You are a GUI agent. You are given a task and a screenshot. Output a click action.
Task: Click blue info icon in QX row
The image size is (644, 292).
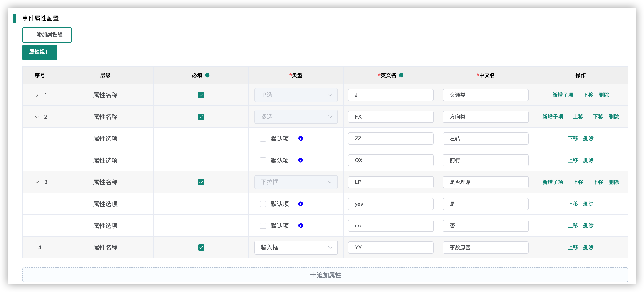(300, 160)
